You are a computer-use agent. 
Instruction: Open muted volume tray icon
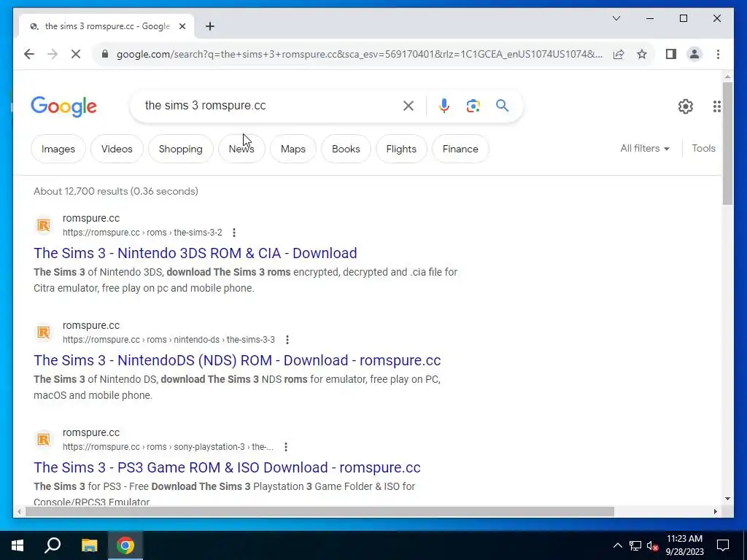point(653,545)
